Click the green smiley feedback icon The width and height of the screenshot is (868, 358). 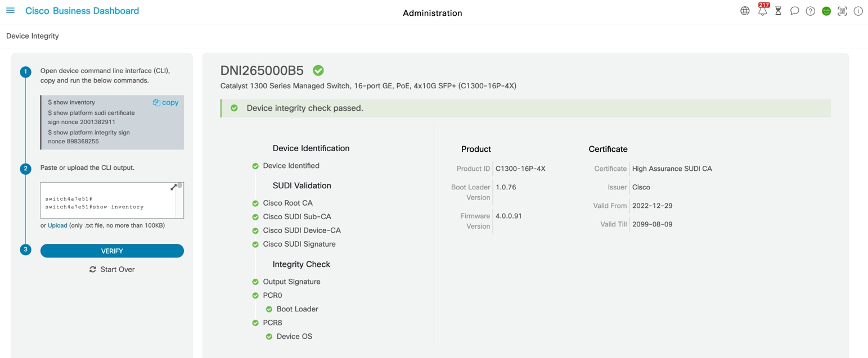click(826, 11)
